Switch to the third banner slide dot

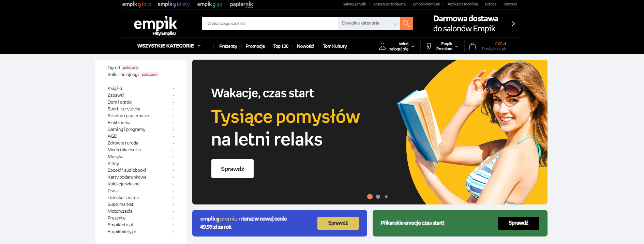(x=386, y=197)
